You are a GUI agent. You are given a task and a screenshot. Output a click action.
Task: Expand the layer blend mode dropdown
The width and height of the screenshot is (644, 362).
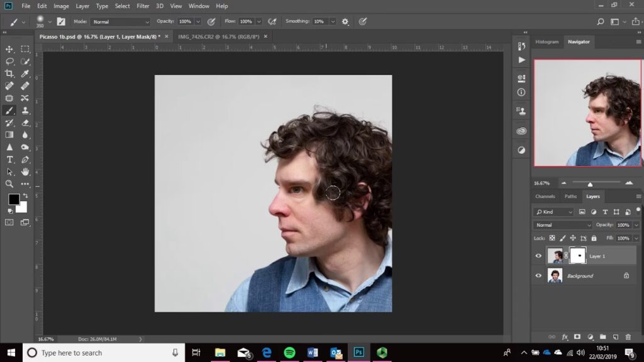click(563, 225)
